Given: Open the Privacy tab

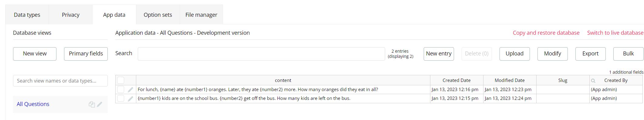Looking at the screenshot, I should point(71,15).
